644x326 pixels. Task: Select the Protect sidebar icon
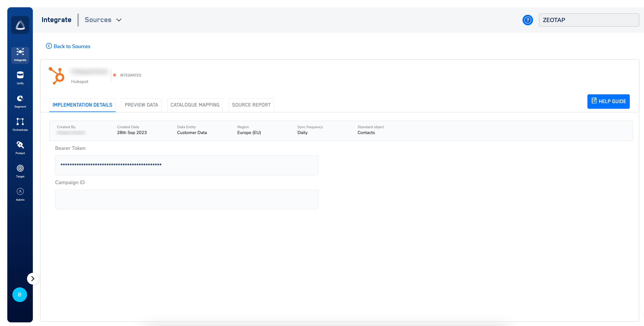click(x=20, y=148)
